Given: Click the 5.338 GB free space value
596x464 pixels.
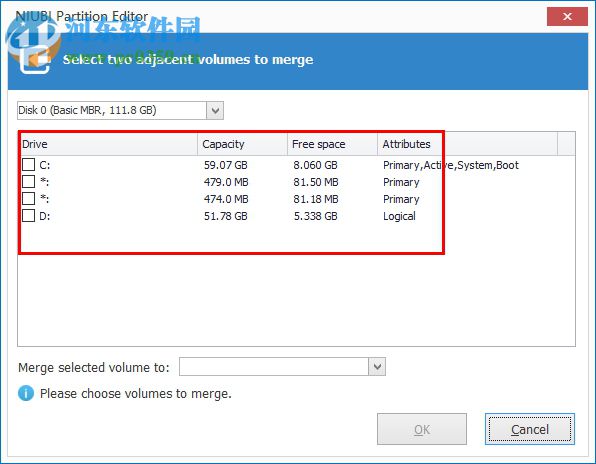Looking at the screenshot, I should (x=315, y=216).
